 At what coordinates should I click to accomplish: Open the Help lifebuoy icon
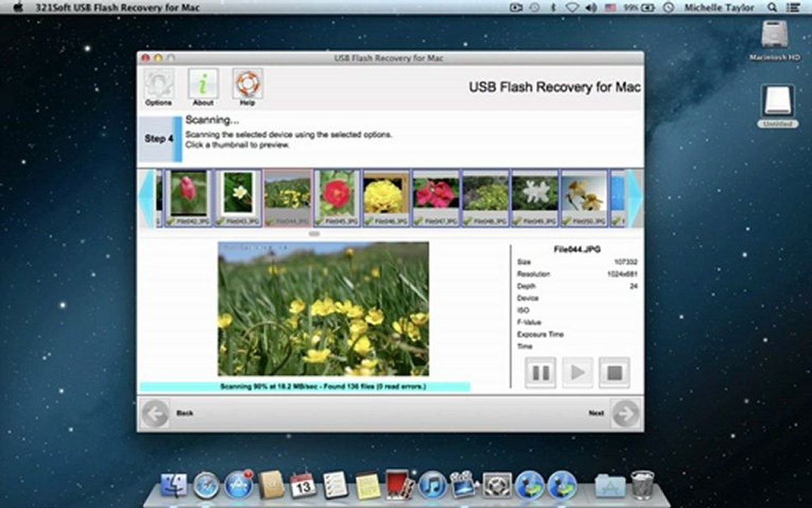point(247,84)
